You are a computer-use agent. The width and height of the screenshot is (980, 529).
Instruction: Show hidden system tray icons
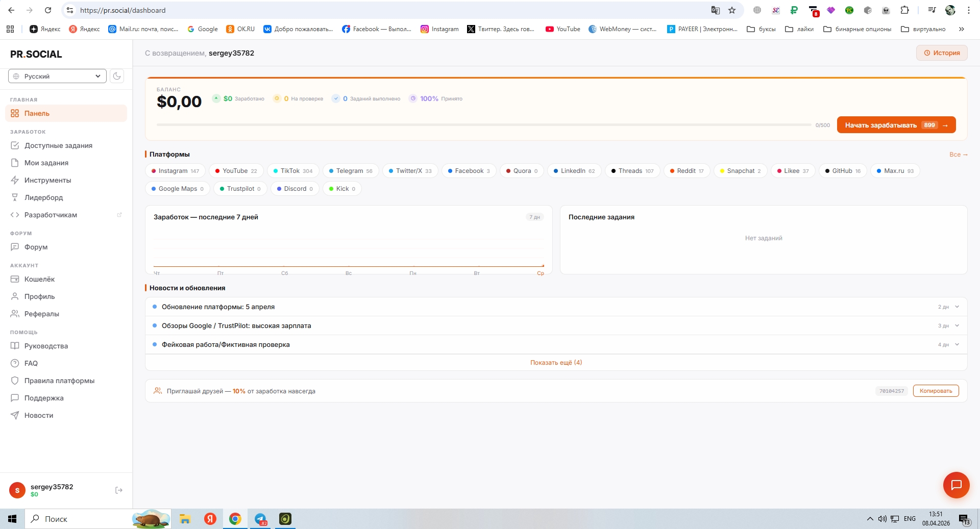870,519
